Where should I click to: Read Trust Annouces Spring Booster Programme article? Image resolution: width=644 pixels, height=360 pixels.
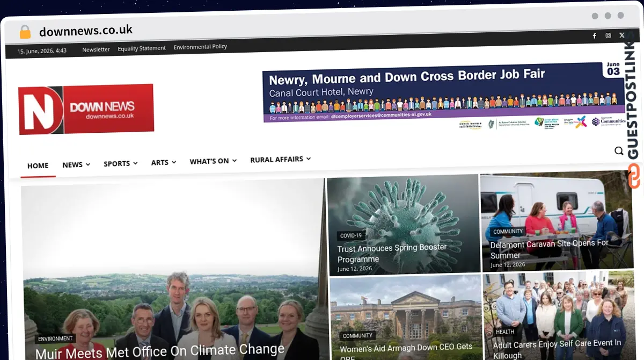pos(392,253)
